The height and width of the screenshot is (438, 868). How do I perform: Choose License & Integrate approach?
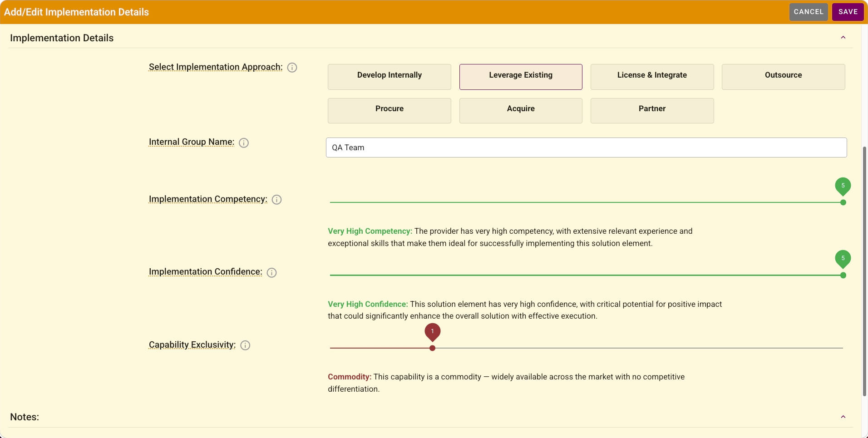click(652, 77)
